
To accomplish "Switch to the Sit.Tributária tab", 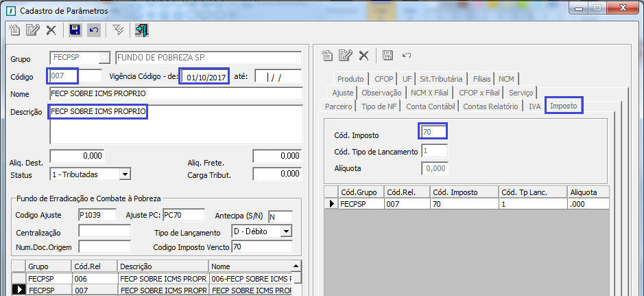I will 441,79.
